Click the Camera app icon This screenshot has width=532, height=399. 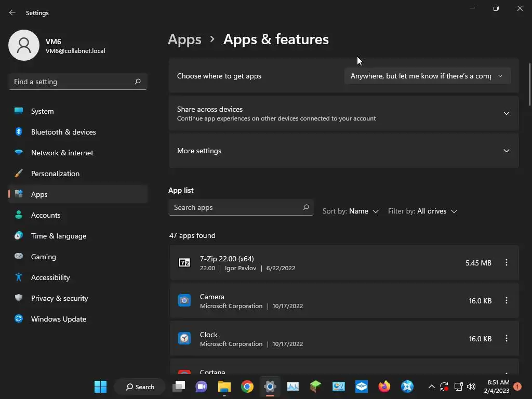184,301
